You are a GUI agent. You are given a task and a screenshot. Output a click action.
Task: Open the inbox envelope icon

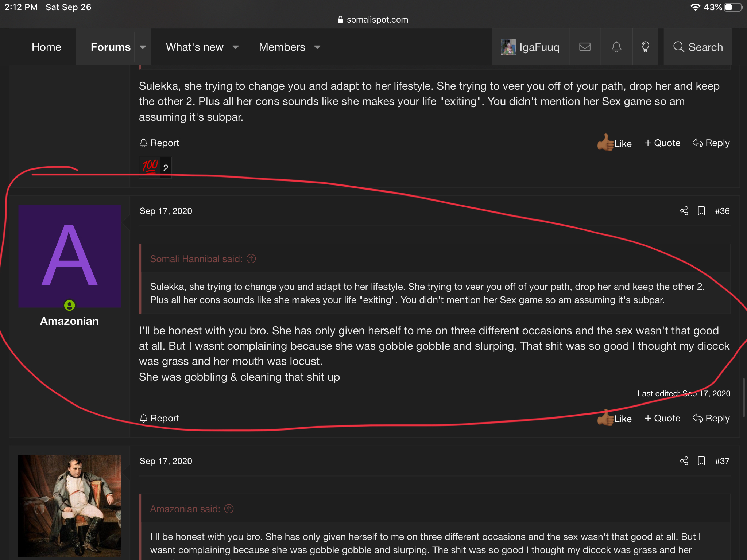pos(585,47)
